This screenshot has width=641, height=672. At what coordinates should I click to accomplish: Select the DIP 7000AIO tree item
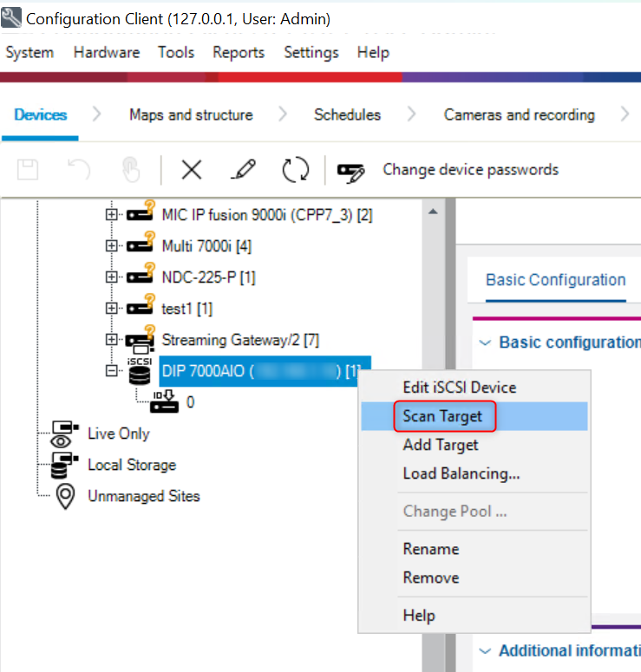265,371
